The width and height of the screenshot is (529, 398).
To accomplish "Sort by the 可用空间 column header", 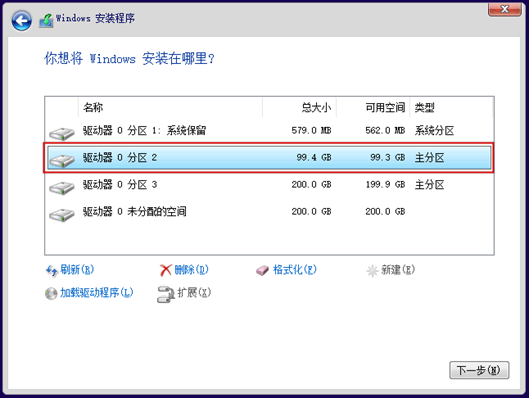I will (x=373, y=108).
